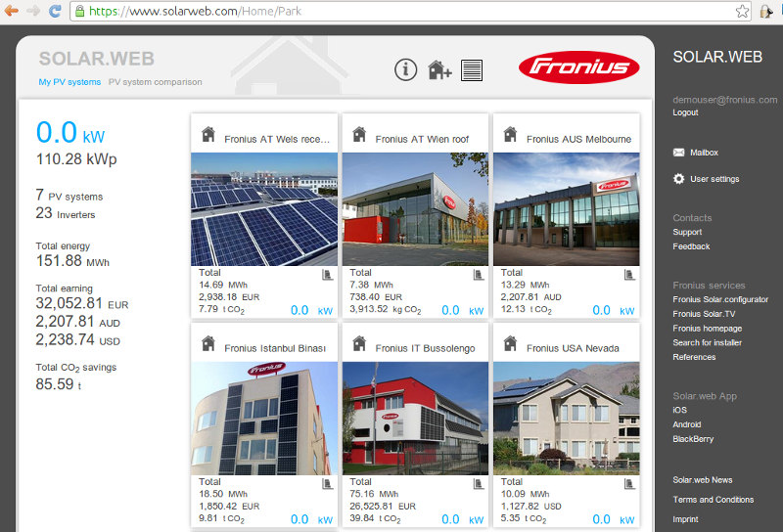This screenshot has width=783, height=532.
Task: Open the iOS app link
Action: coord(679,410)
